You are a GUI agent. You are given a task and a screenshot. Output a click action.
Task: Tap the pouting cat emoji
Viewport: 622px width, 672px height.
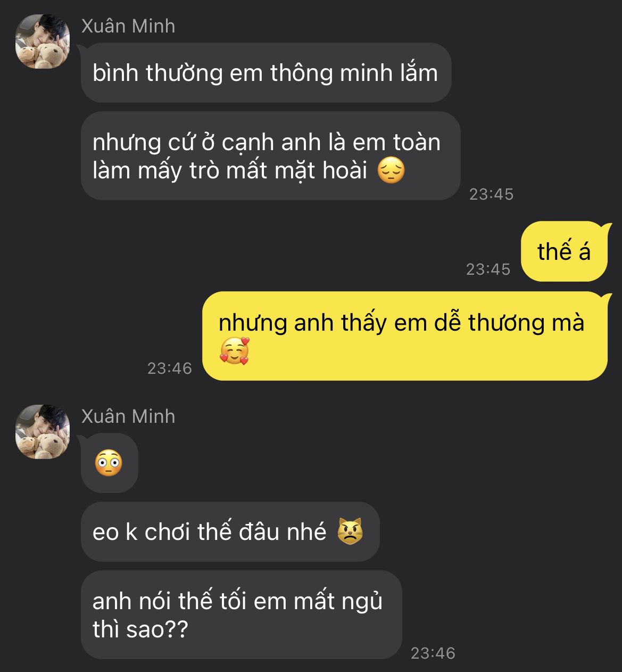pos(350,531)
